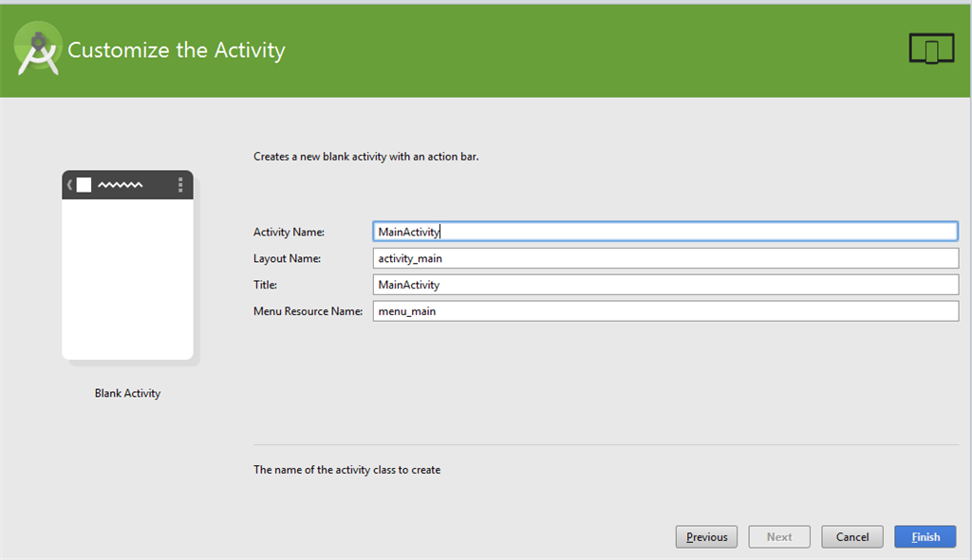Focus the Activity Name text field

point(664,231)
